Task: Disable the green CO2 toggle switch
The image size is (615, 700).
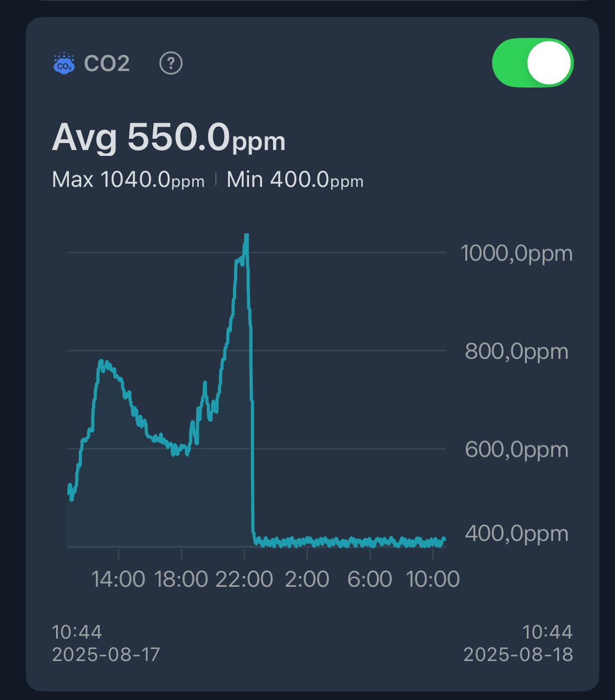Action: pyautogui.click(x=532, y=63)
